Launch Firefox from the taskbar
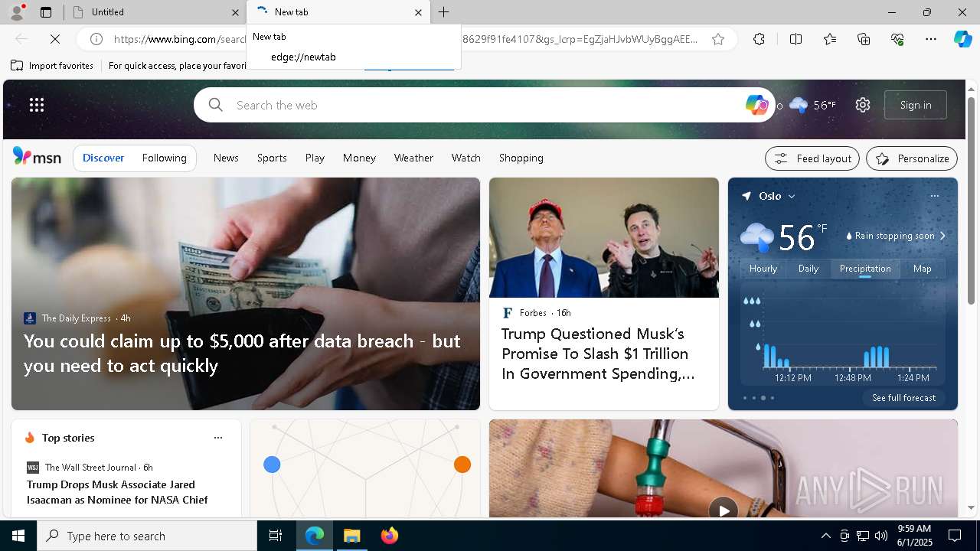Image resolution: width=980 pixels, height=551 pixels. pos(390,536)
